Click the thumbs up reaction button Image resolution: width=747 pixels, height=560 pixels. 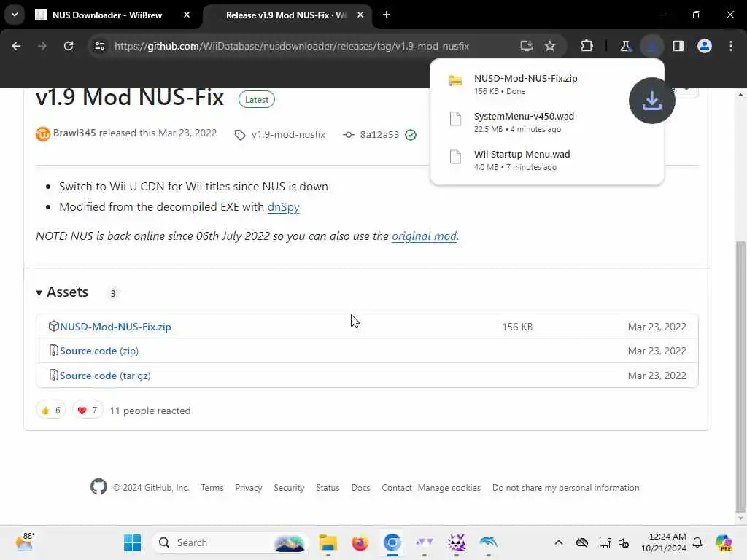(50, 410)
